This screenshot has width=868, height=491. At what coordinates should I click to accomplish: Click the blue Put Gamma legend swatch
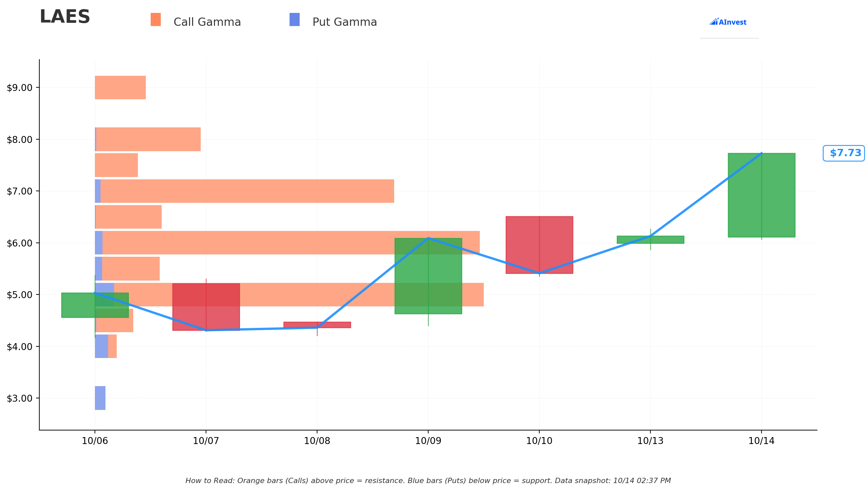295,20
